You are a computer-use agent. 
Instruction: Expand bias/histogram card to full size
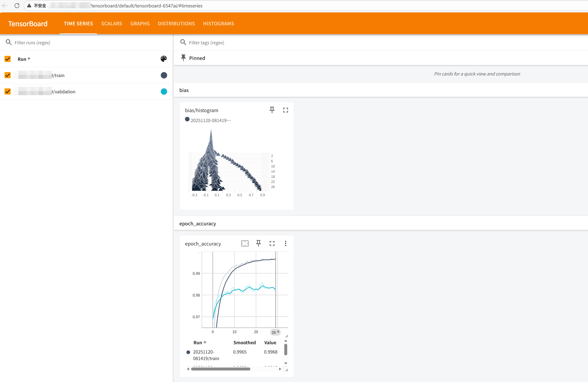coord(285,110)
